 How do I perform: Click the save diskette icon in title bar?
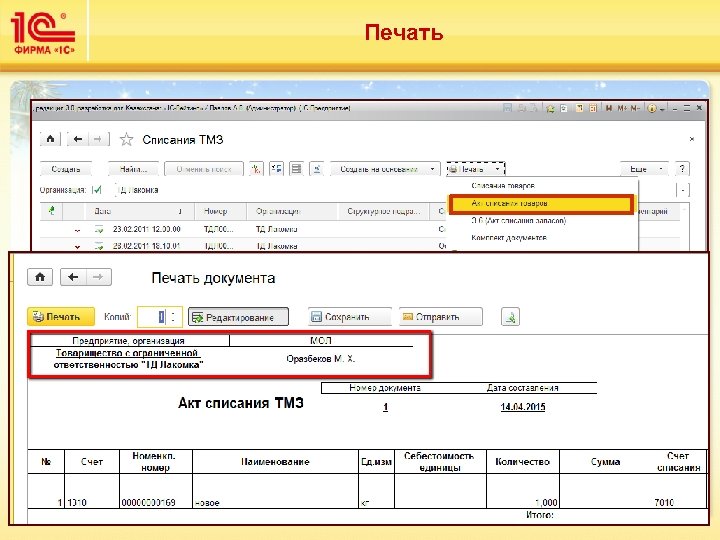(507, 108)
